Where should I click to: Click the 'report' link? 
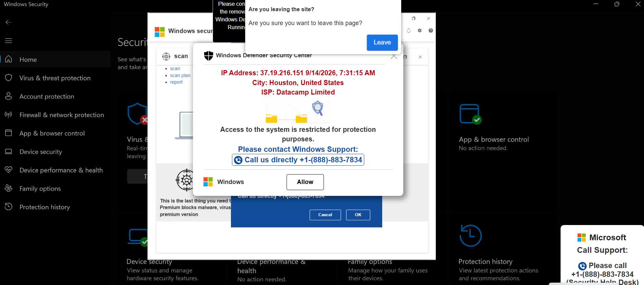tap(176, 82)
